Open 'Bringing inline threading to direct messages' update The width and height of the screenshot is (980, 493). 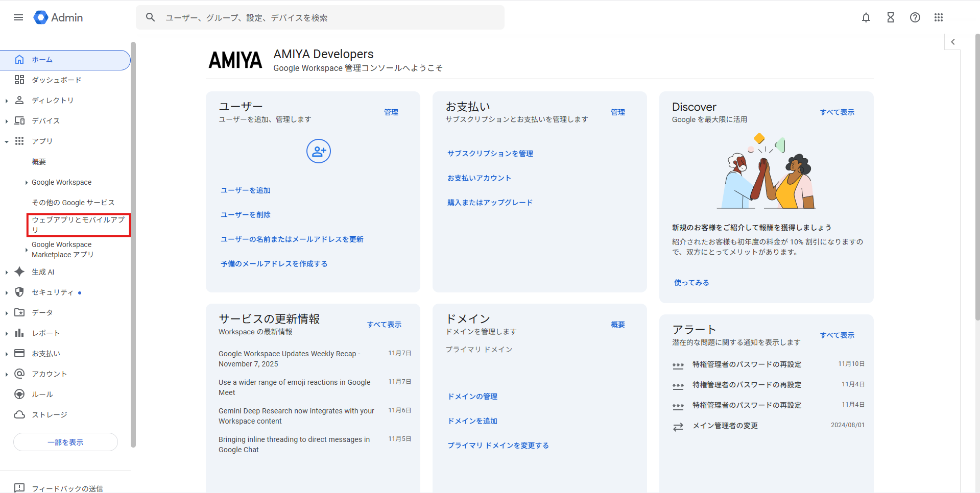click(x=294, y=445)
